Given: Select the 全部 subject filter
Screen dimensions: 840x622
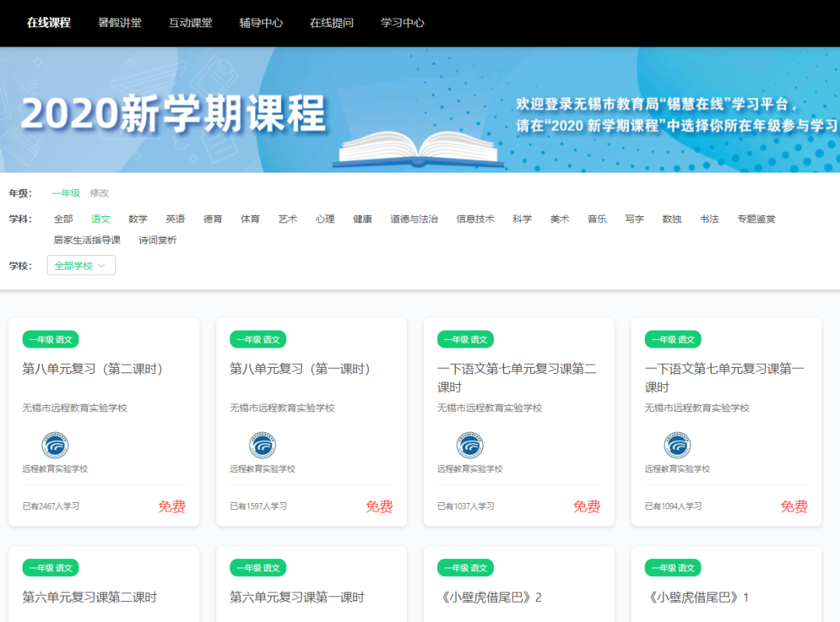Looking at the screenshot, I should [x=65, y=218].
